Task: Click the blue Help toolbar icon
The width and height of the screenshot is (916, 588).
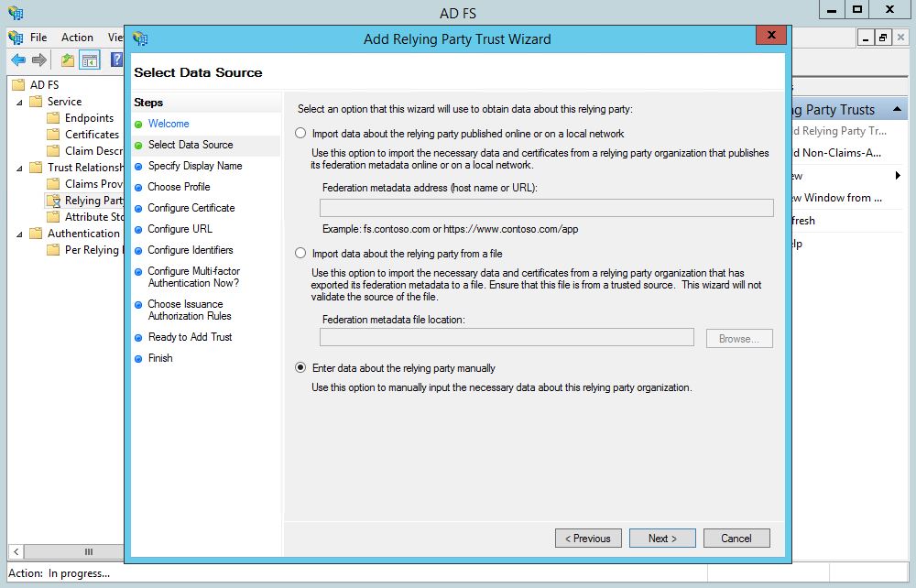Action: [x=116, y=60]
